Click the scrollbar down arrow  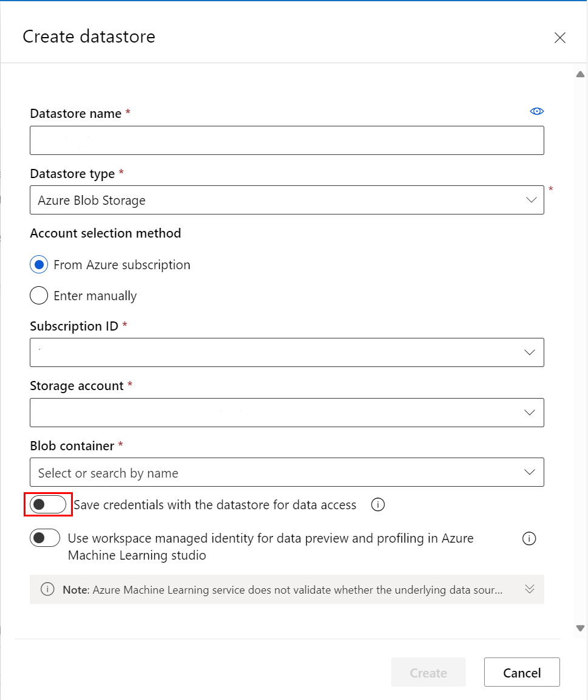[580, 628]
